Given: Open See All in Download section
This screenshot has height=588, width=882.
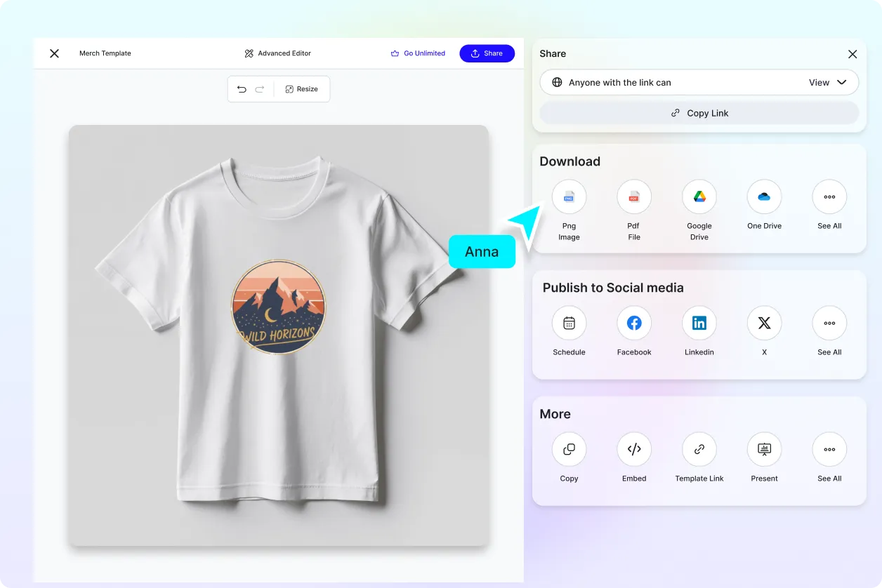Looking at the screenshot, I should tap(829, 196).
